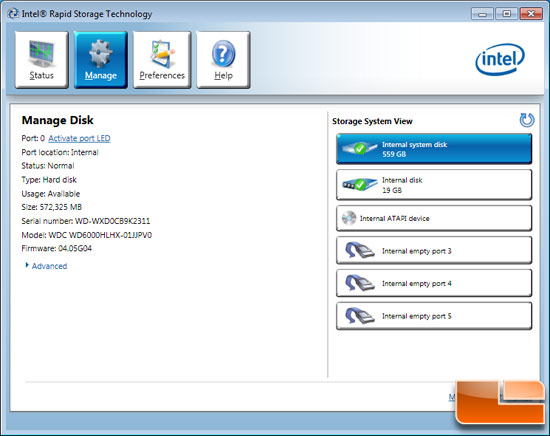Click the application icon in title bar
The height and width of the screenshot is (436, 550).
(x=13, y=14)
